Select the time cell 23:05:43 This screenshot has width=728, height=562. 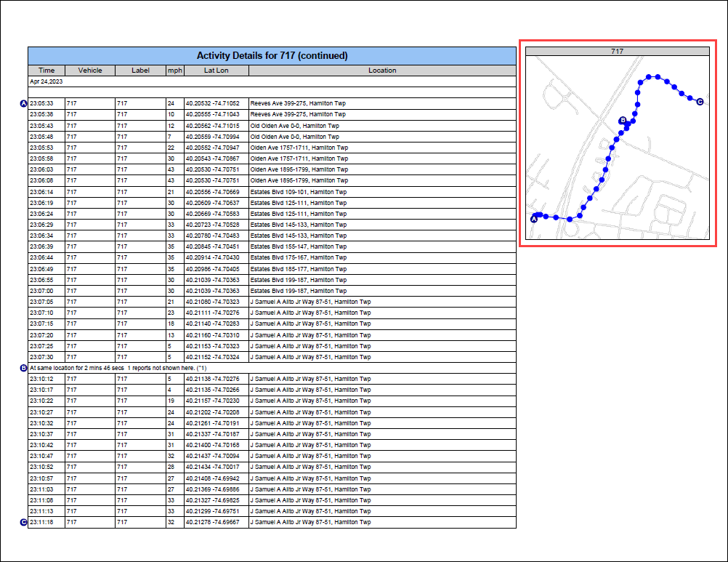click(46, 126)
